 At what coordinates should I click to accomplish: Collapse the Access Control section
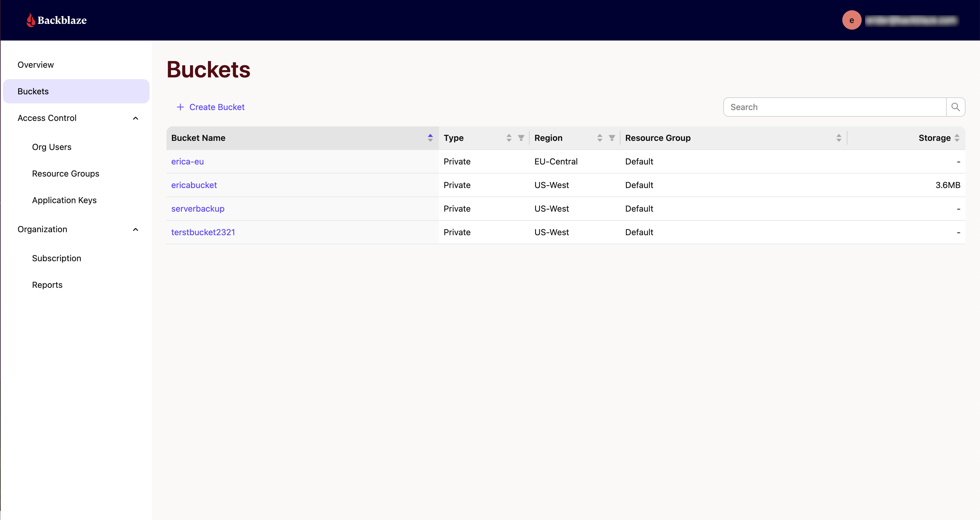(x=135, y=118)
